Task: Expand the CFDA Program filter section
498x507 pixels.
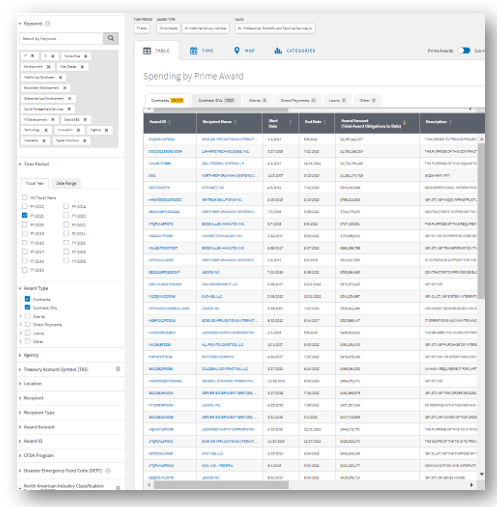Action: (20, 455)
